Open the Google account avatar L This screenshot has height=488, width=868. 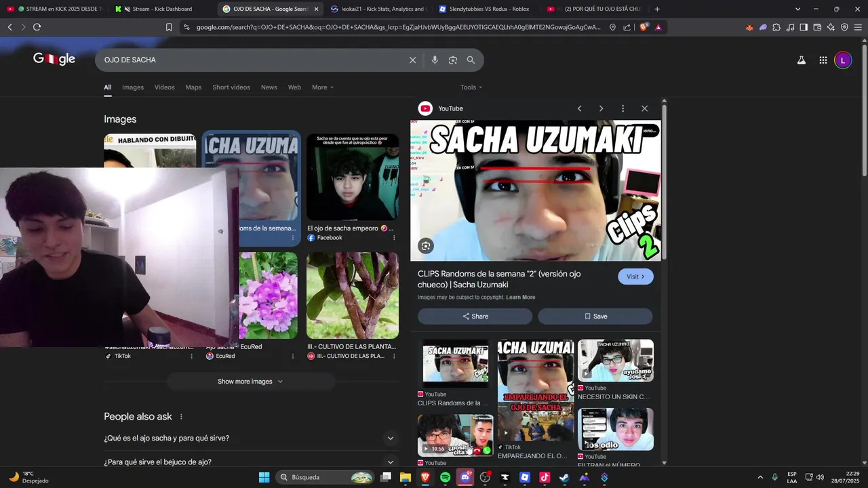(843, 60)
